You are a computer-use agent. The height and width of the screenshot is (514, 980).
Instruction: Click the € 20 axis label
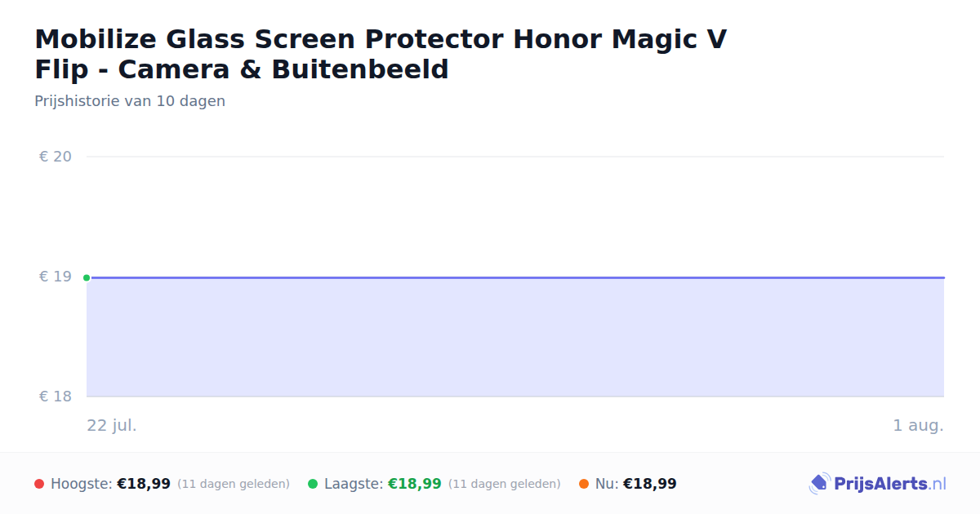click(56, 157)
